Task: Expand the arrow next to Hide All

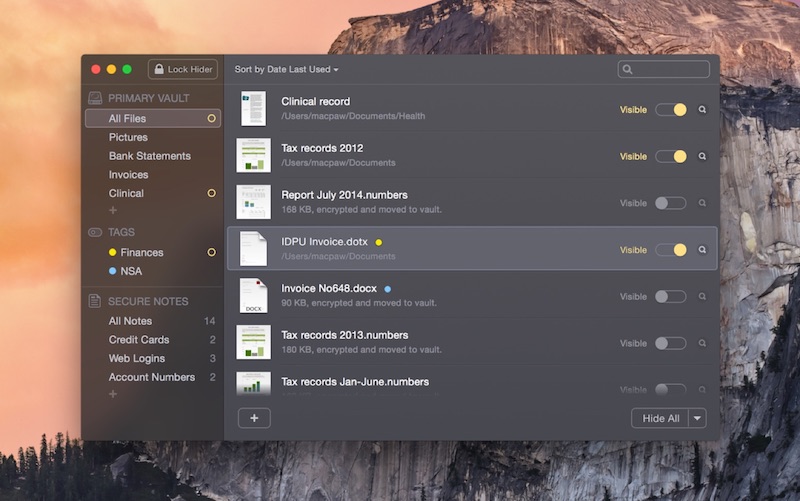Action: coord(698,418)
